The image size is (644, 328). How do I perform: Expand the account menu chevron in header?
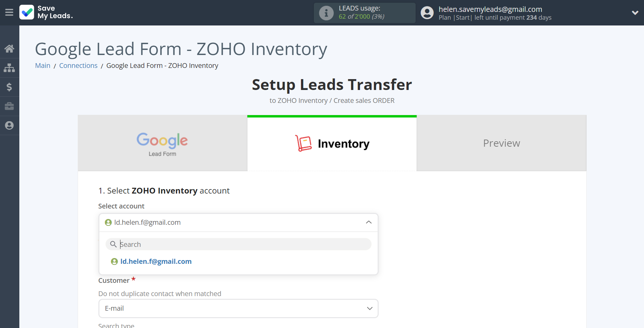pyautogui.click(x=635, y=13)
